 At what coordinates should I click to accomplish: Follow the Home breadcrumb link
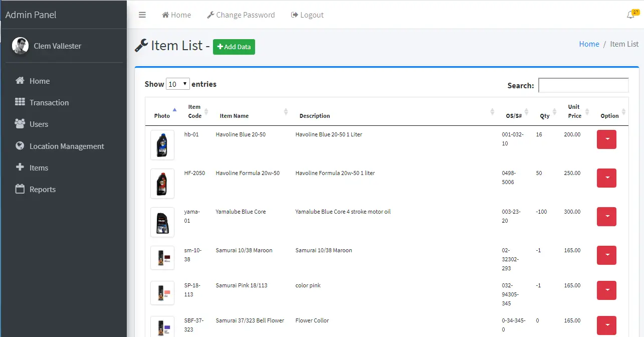coord(589,44)
